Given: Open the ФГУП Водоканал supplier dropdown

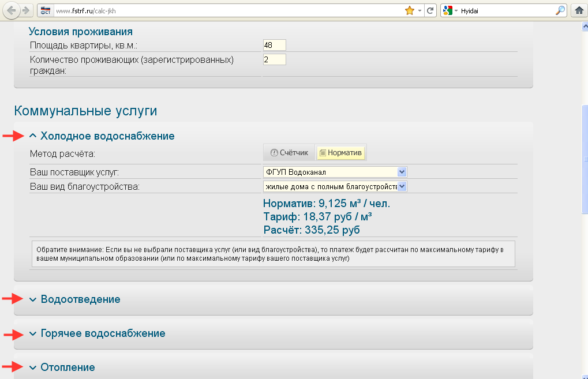Looking at the screenshot, I should [335, 172].
